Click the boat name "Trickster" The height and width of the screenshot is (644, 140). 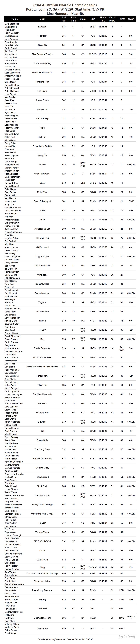tap(42, 36)
